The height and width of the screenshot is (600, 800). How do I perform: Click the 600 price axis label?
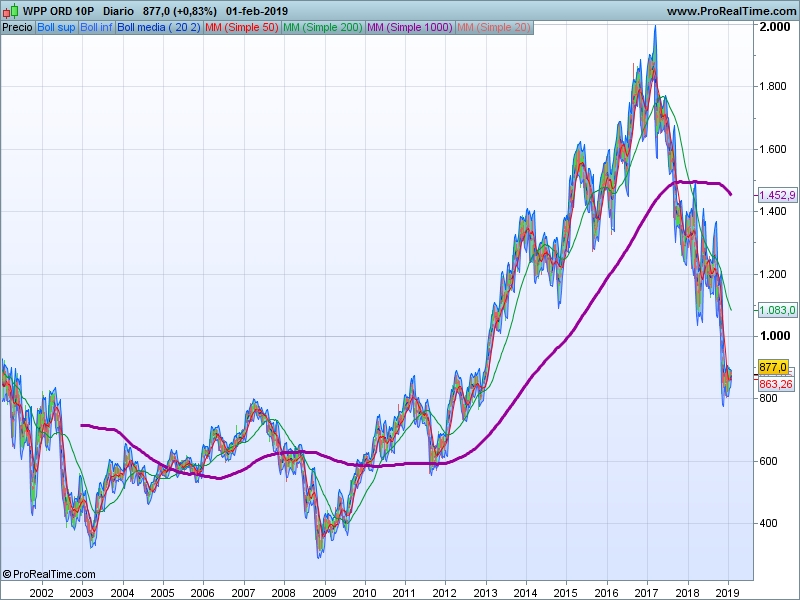[768, 461]
